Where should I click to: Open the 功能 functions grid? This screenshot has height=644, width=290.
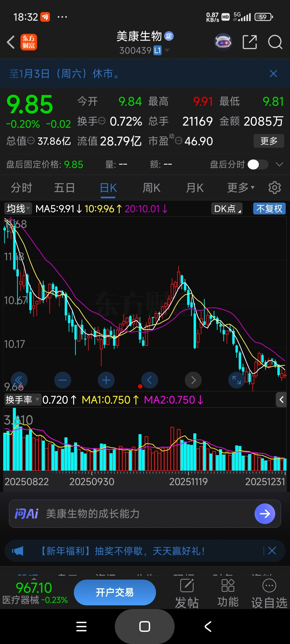(x=228, y=593)
